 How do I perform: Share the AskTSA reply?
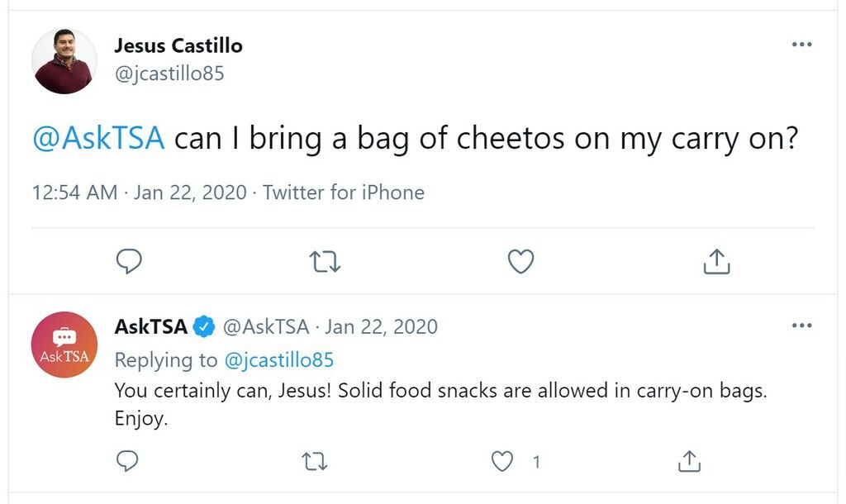(689, 461)
